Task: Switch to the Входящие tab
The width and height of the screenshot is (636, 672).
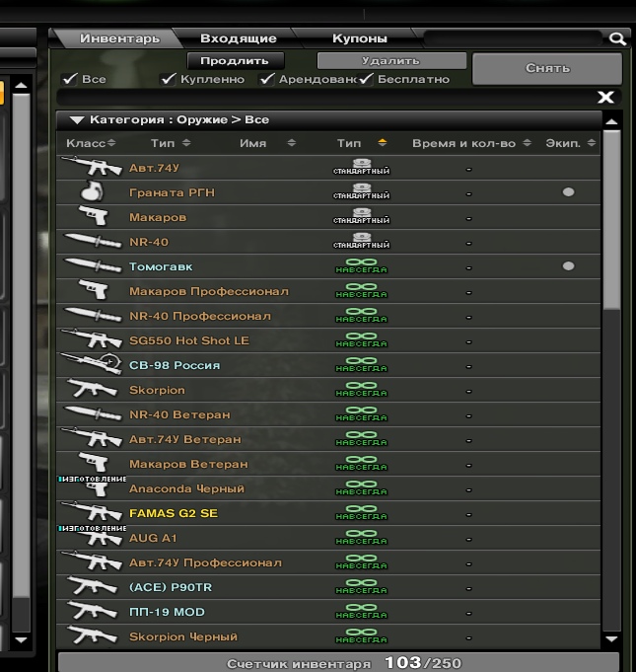Action: tap(238, 38)
